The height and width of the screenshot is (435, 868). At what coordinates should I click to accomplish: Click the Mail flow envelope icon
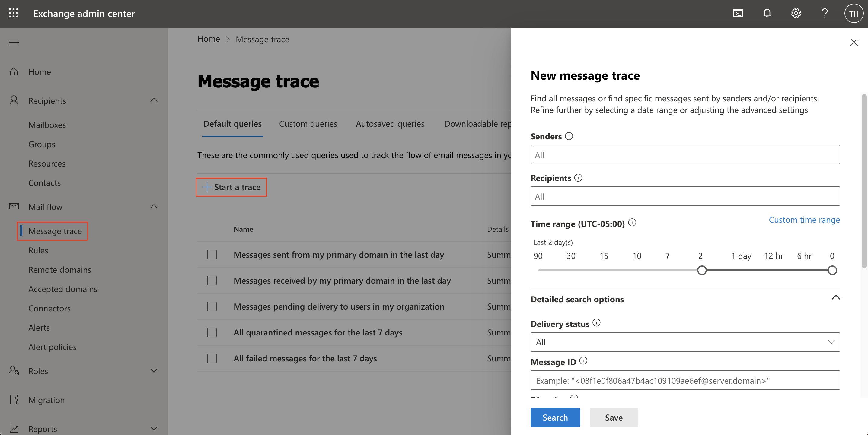coord(14,206)
